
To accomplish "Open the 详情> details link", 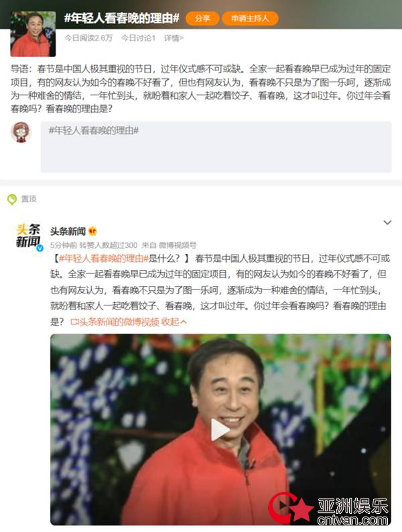I will (x=174, y=38).
